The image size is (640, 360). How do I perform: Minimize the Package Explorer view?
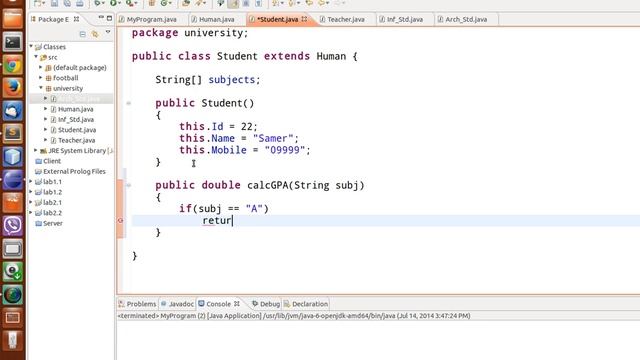[x=101, y=18]
